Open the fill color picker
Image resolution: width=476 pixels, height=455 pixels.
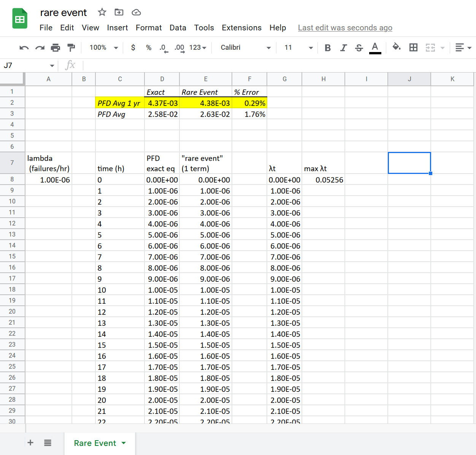(397, 47)
